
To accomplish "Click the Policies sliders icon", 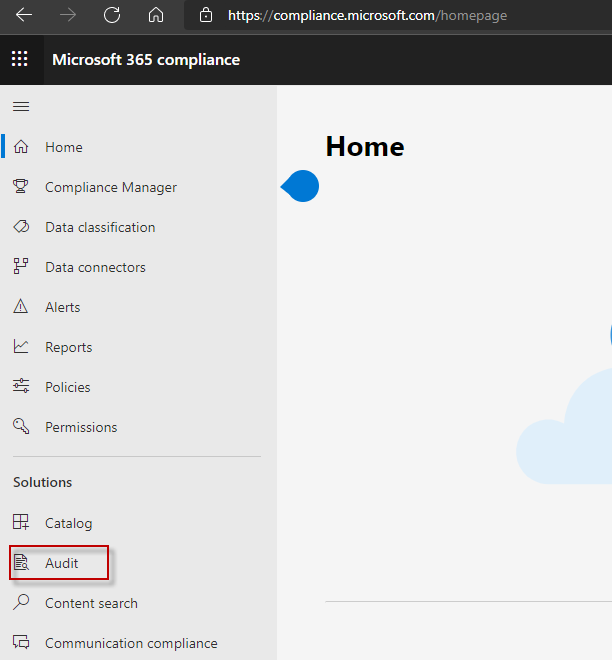I will (x=21, y=386).
